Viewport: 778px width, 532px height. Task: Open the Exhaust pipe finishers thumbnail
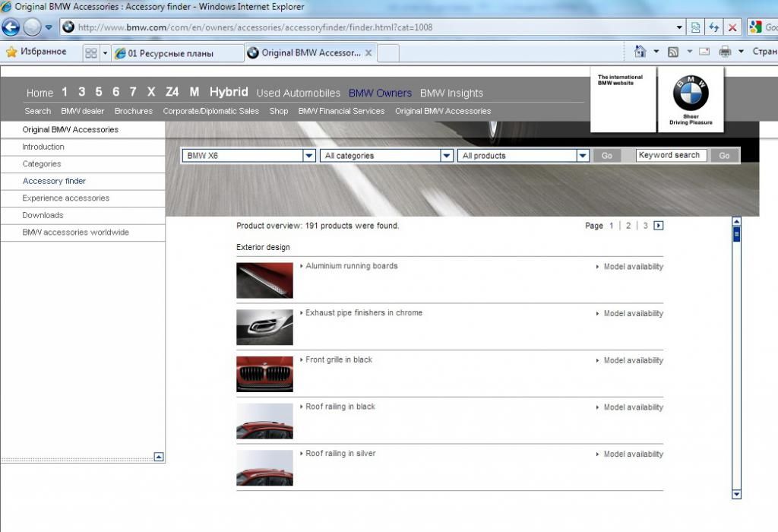[x=264, y=327]
